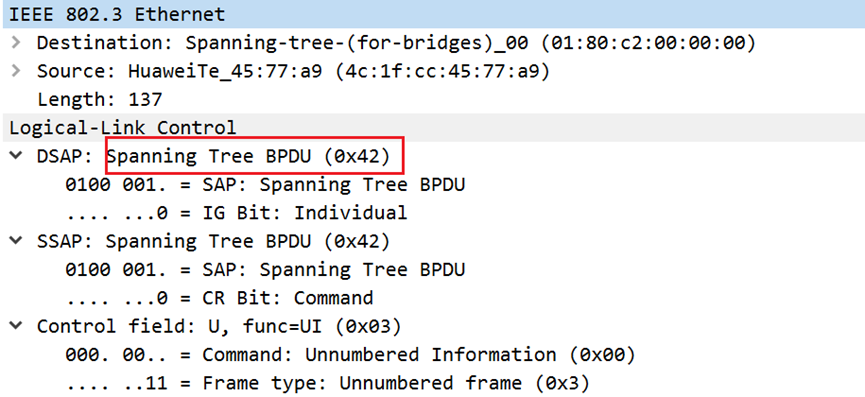Viewport: 865px width, 397px height.
Task: Collapse the DSAP Spanning Tree BPDU node
Action: (x=15, y=156)
